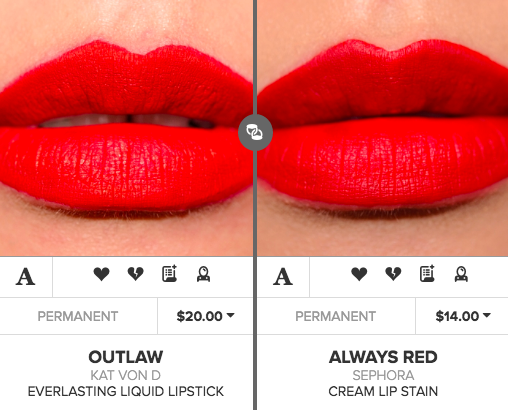This screenshot has height=410, width=508.
Task: Expand the $14.00 price dropdown
Action: click(x=463, y=316)
